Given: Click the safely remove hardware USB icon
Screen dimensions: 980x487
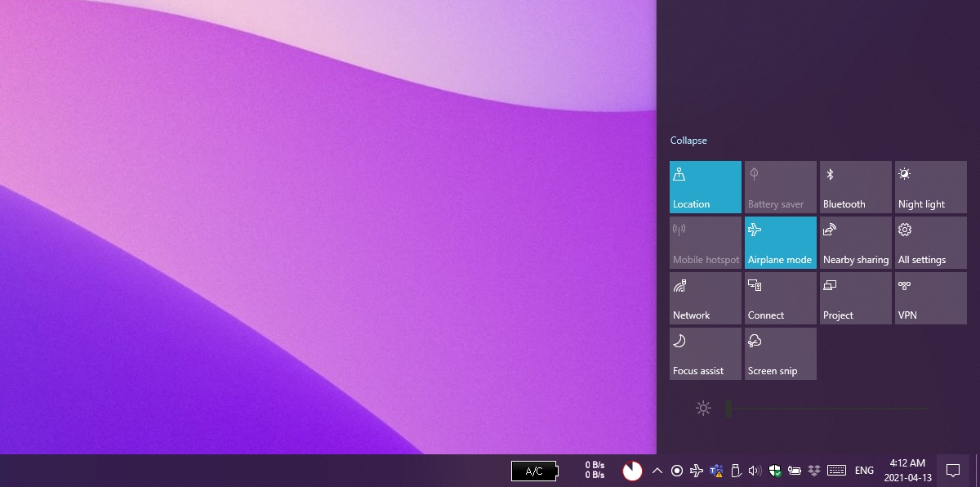Looking at the screenshot, I should (x=736, y=471).
